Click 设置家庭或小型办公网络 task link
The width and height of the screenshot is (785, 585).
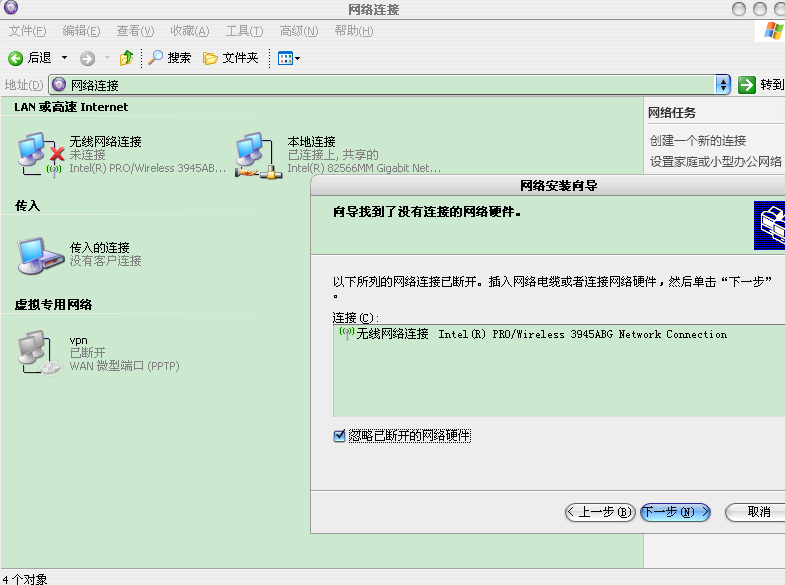click(715, 162)
